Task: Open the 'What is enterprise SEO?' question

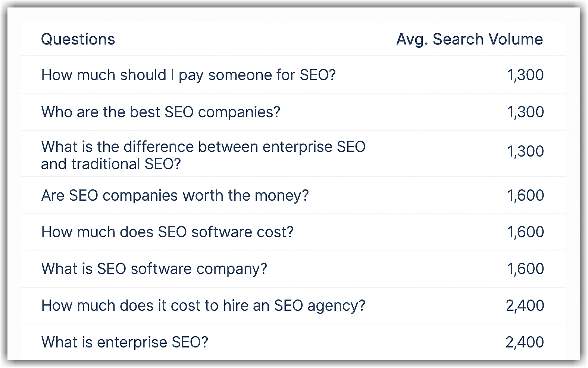Action: (125, 342)
